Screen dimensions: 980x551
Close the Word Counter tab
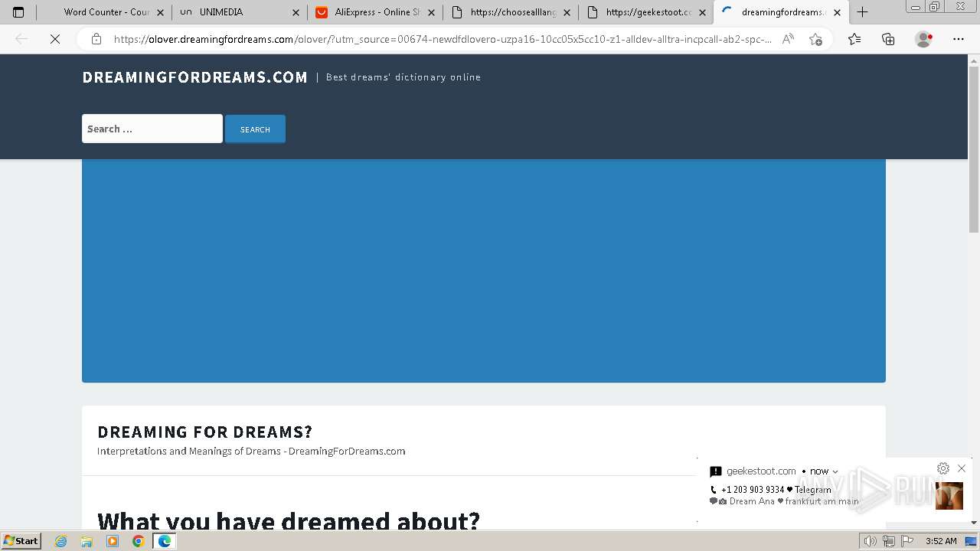pyautogui.click(x=161, y=12)
